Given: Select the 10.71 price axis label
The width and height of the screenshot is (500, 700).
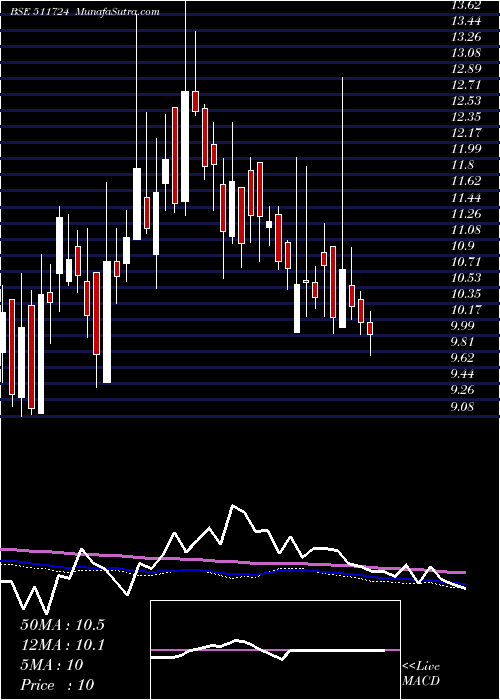Looking at the screenshot, I should [x=466, y=262].
